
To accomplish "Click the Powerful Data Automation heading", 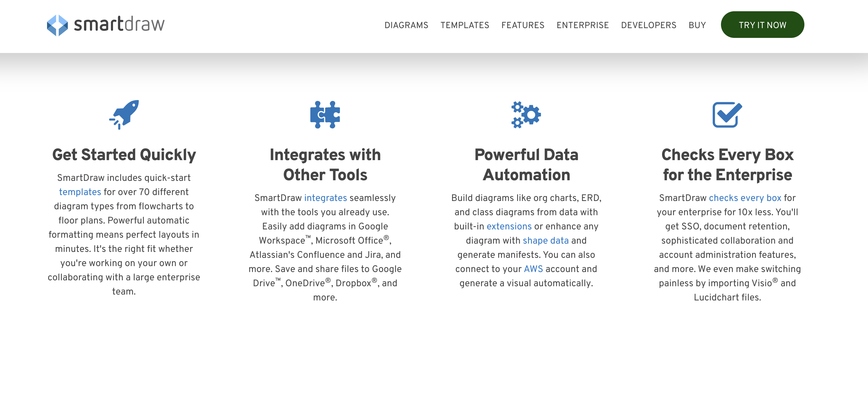I will click(526, 165).
